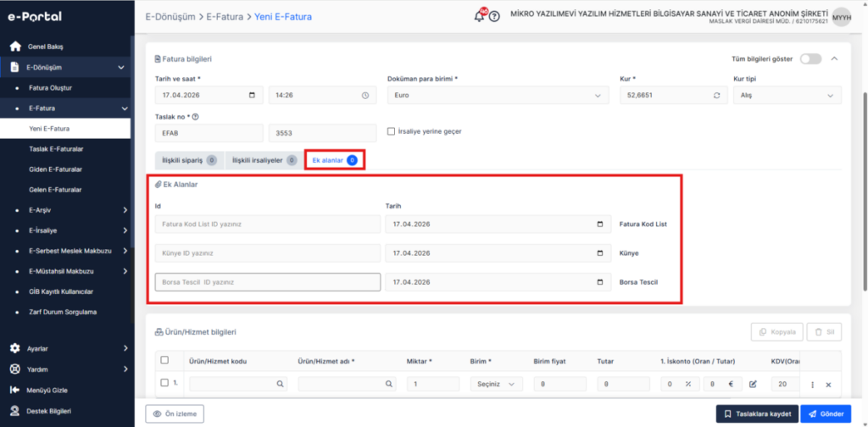Click Taslaklara kaydet button
This screenshot has height=427, width=868.
(757, 413)
